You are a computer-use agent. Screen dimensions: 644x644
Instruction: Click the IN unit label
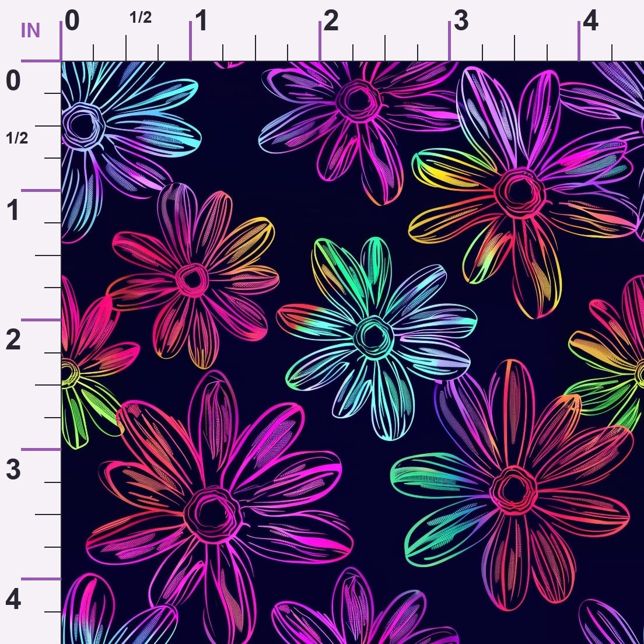click(30, 30)
